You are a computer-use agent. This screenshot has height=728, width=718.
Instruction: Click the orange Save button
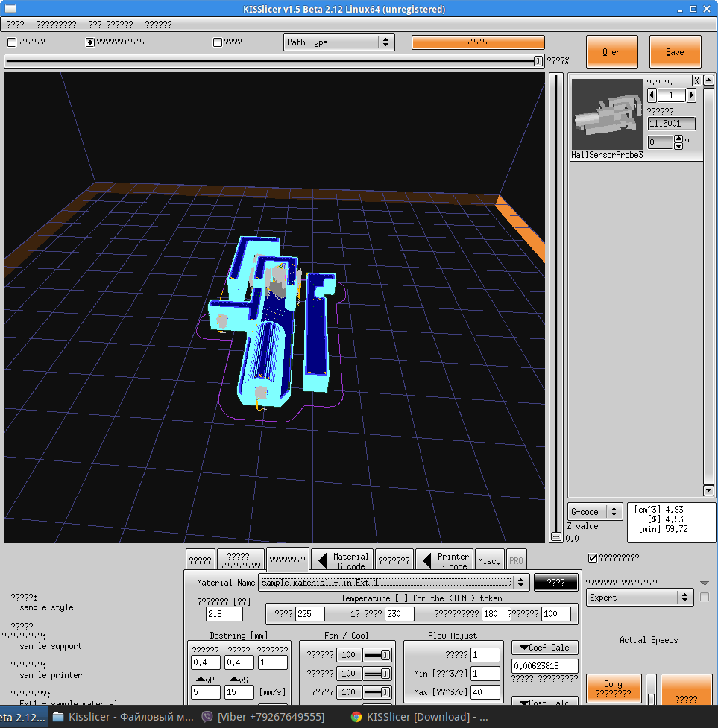[x=675, y=52]
